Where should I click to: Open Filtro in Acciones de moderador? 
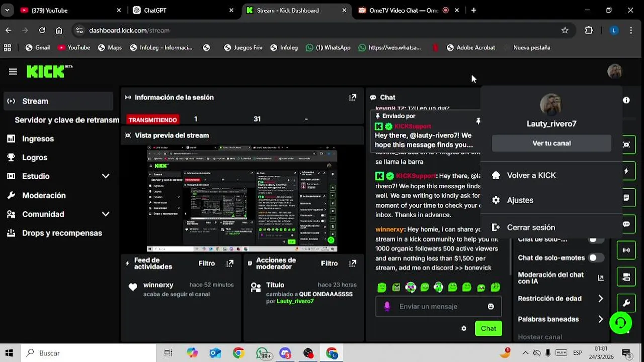329,263
